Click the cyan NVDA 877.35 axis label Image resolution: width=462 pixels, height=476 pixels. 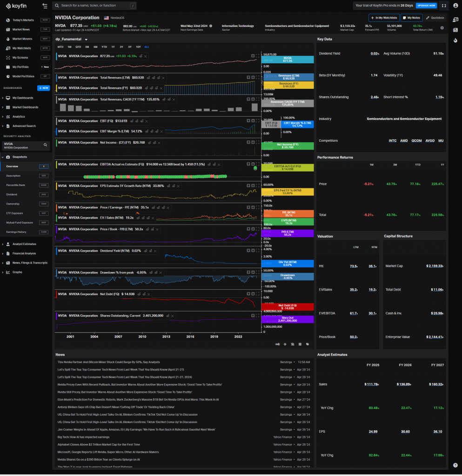tap(288, 59)
